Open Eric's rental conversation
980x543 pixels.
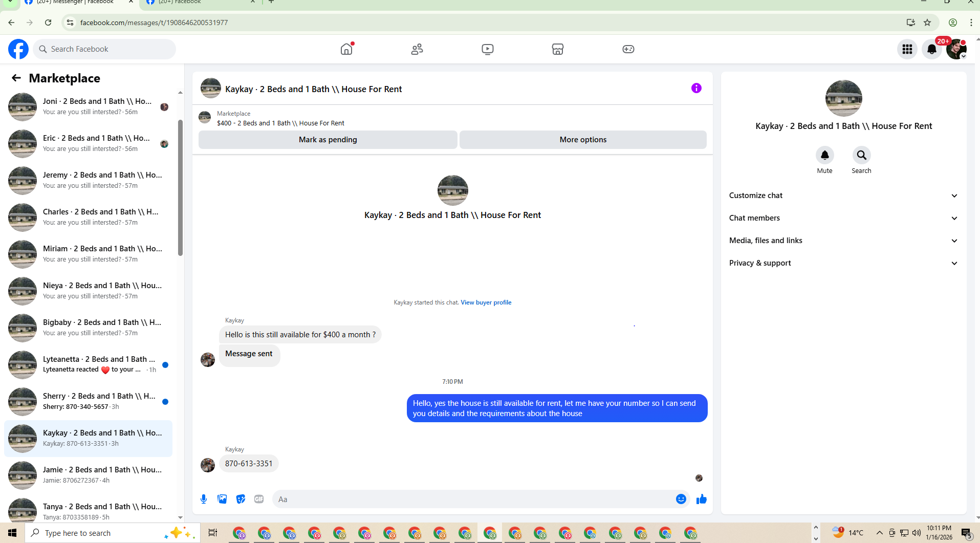[88, 143]
